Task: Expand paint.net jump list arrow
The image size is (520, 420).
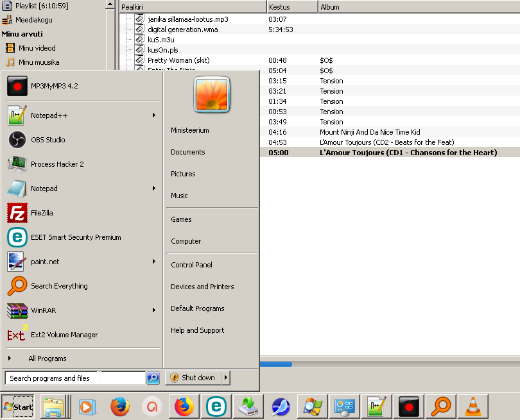Action: coord(154,262)
